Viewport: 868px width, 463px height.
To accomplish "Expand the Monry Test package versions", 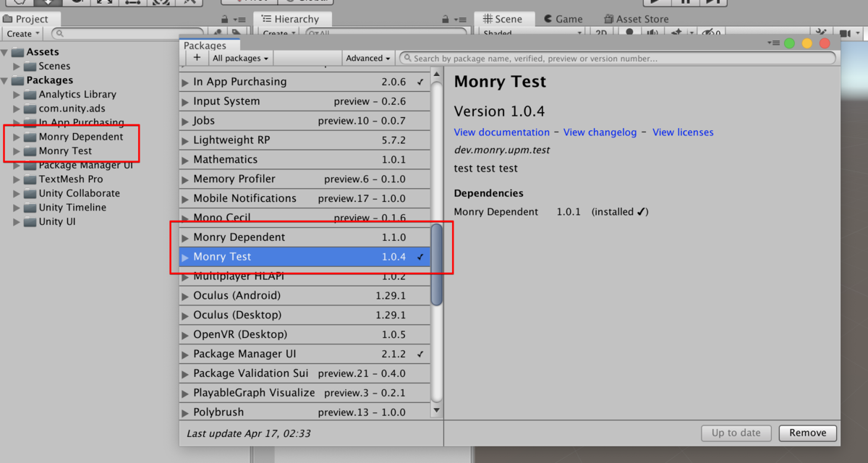I will [186, 258].
